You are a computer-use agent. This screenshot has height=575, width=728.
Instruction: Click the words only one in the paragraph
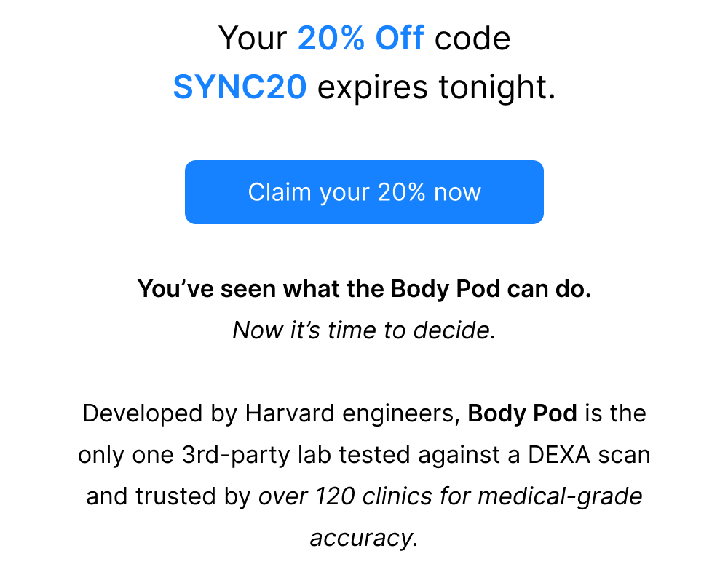click(126, 455)
